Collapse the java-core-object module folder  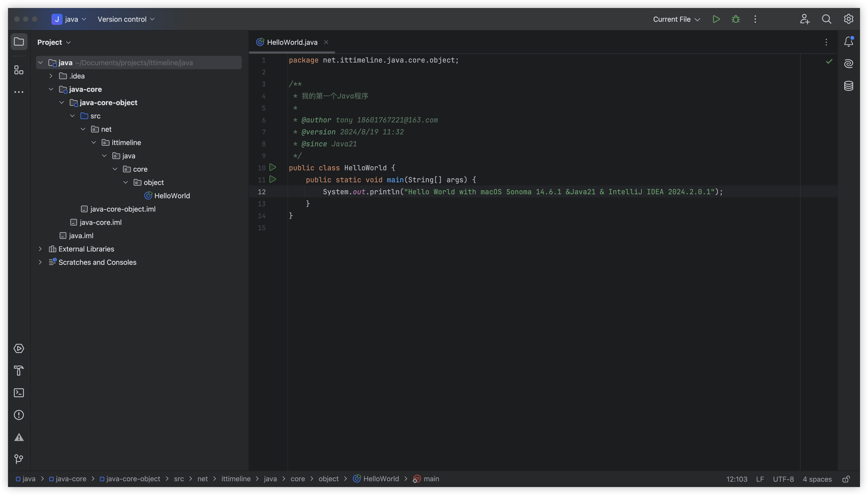[61, 103]
